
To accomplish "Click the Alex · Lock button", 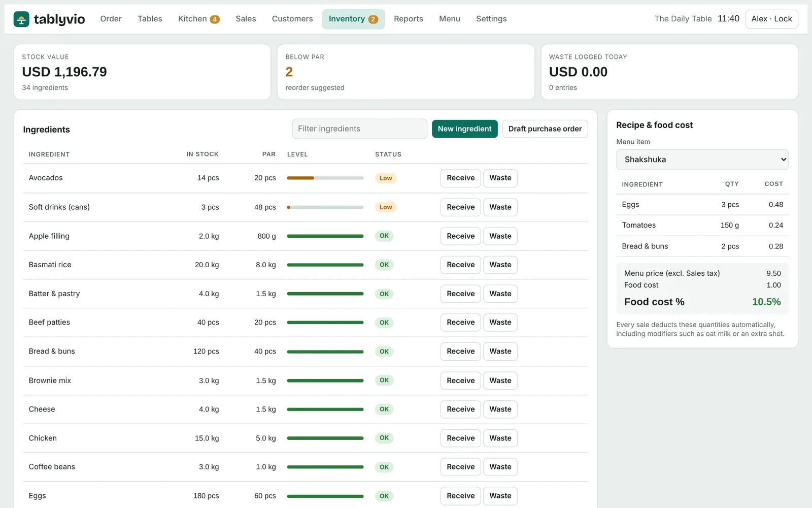I will pyautogui.click(x=771, y=19).
